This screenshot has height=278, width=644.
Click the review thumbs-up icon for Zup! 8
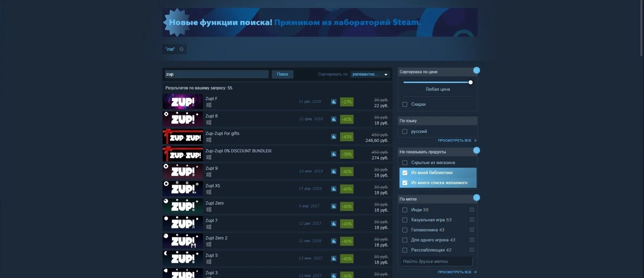click(334, 119)
